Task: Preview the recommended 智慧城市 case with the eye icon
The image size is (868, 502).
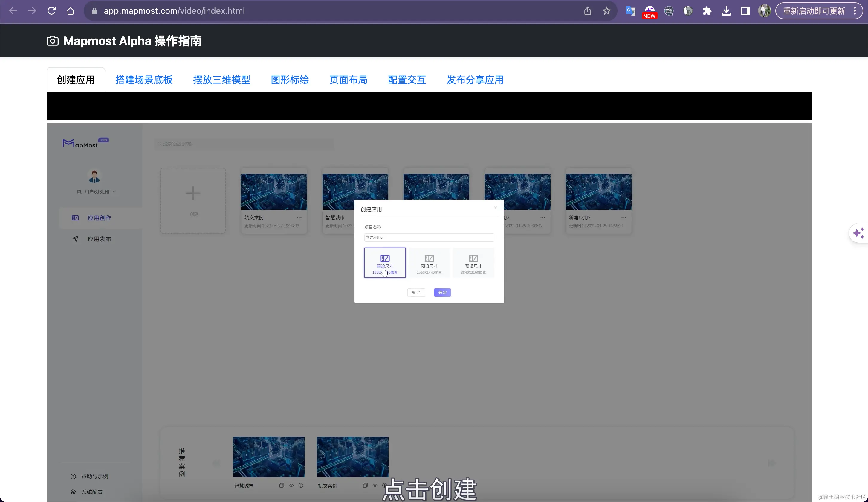Action: point(291,486)
